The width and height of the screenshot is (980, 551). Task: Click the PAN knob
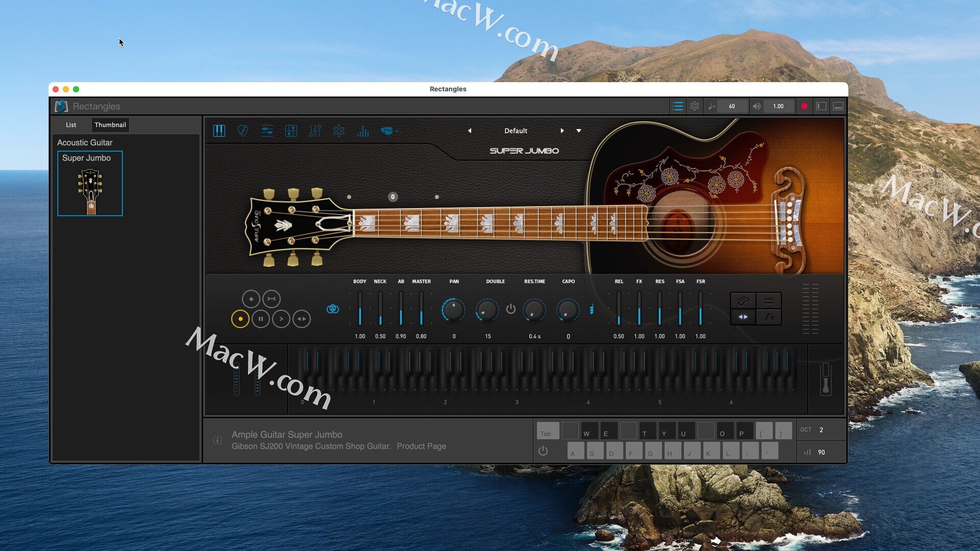point(453,310)
